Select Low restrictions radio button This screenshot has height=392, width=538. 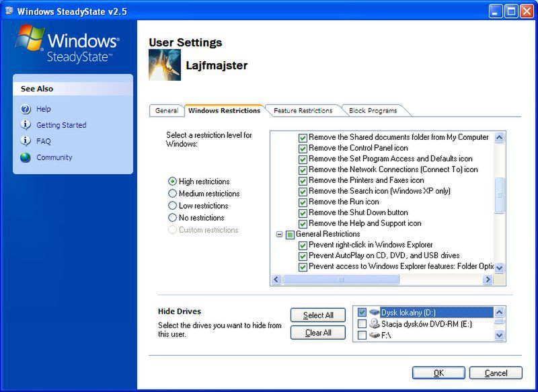coord(172,206)
